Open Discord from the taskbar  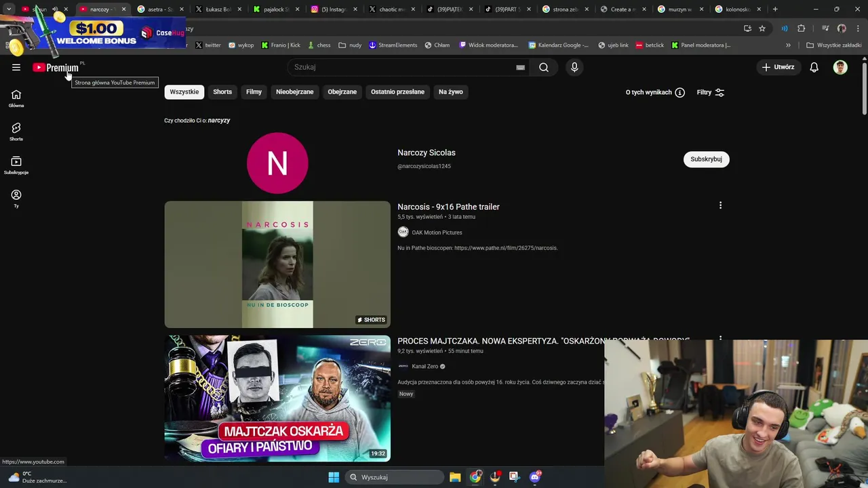coord(535,477)
